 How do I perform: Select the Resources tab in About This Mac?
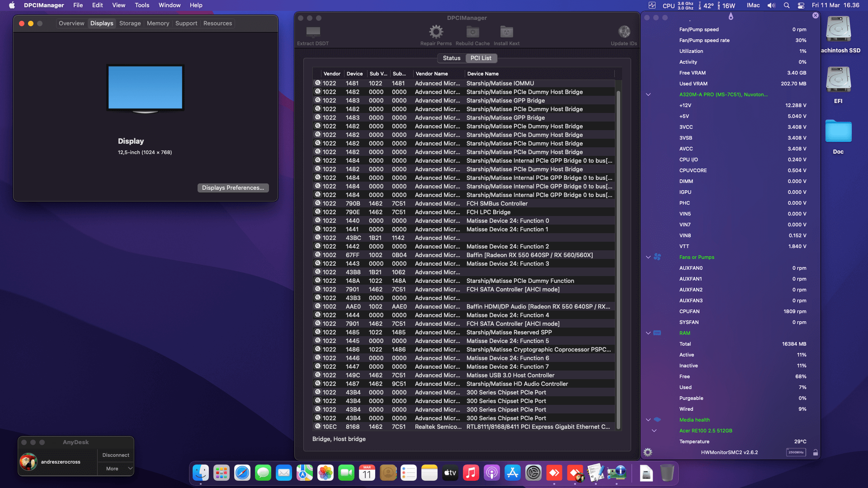[217, 23]
